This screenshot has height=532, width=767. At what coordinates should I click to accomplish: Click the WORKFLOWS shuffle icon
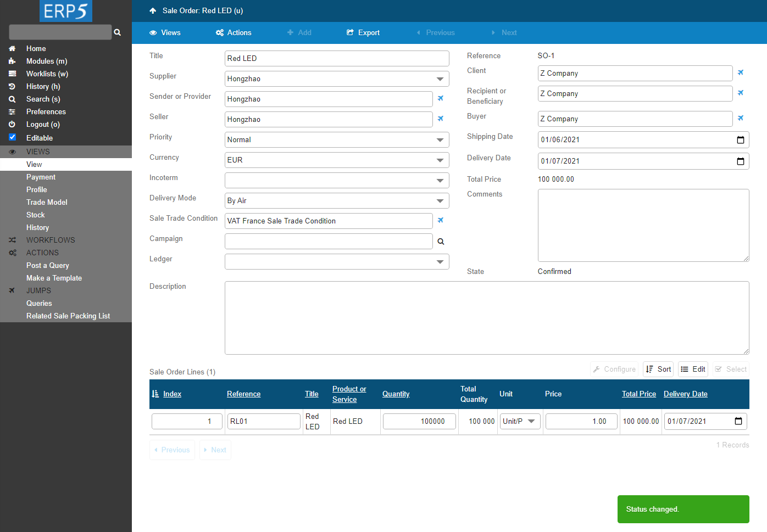12,240
